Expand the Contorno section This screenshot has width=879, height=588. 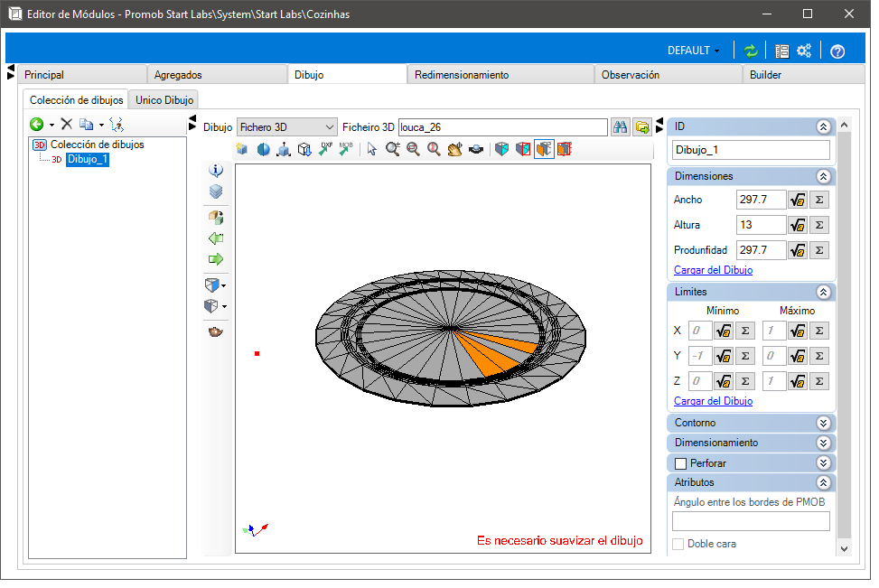click(823, 424)
